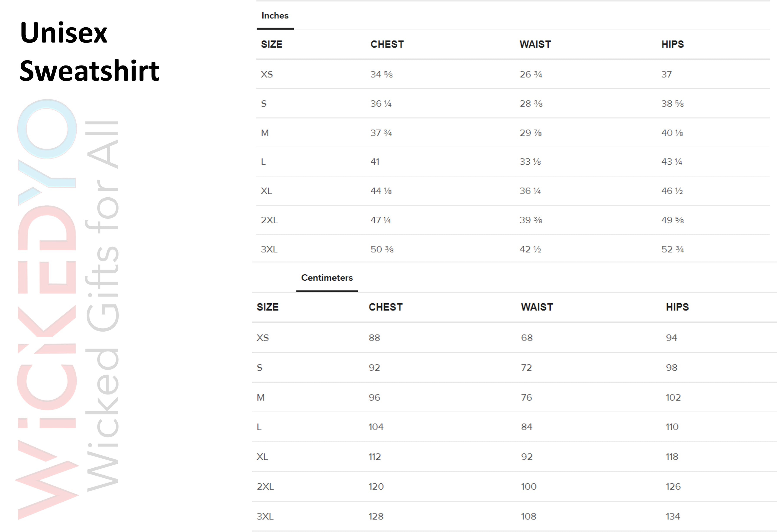The width and height of the screenshot is (777, 532).
Task: Click the 40 ⅛ hips value
Action: tap(672, 133)
